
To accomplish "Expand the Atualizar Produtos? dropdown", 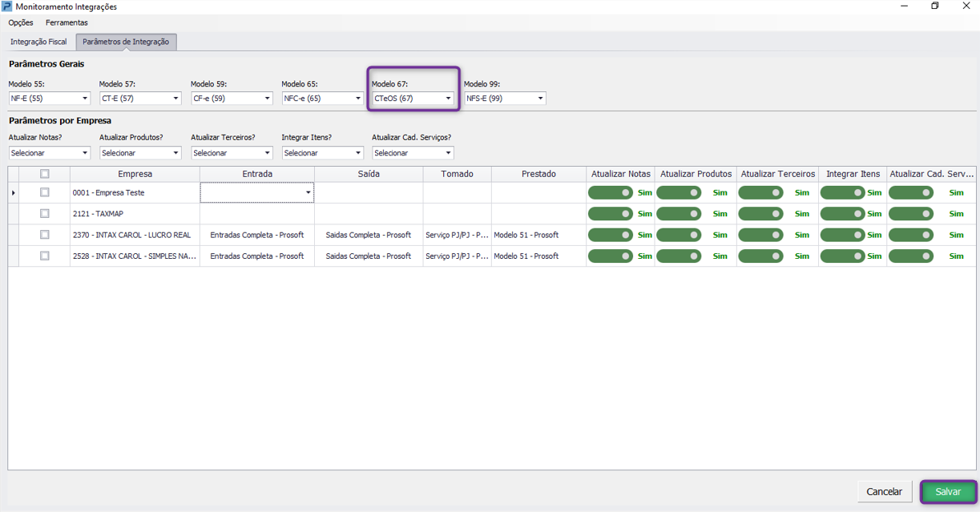I will point(140,153).
